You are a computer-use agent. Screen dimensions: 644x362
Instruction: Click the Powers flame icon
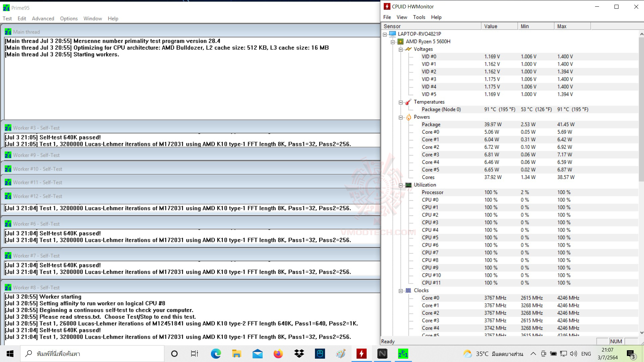[408, 117]
